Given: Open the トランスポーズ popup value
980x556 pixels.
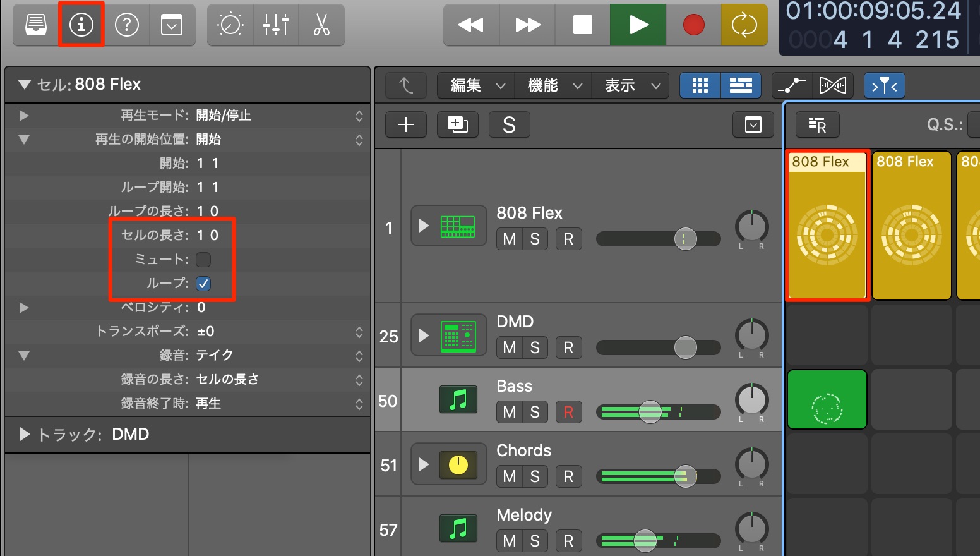Looking at the screenshot, I should click(279, 332).
